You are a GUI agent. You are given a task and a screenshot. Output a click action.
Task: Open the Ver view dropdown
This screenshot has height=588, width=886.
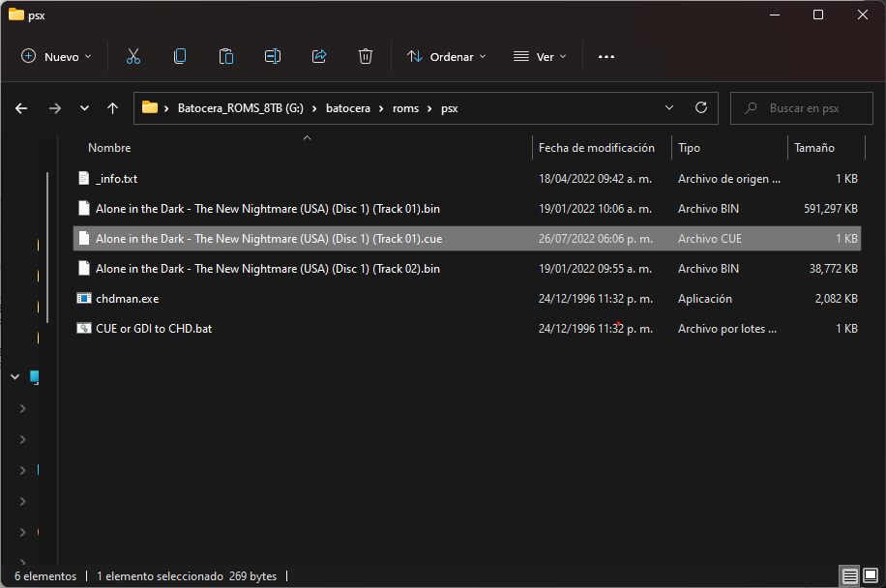(540, 56)
